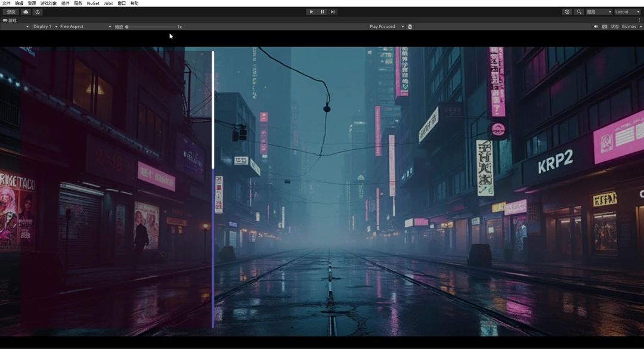The height and width of the screenshot is (349, 644).
Task: Click the icon right of the cloud button
Action: point(38,12)
